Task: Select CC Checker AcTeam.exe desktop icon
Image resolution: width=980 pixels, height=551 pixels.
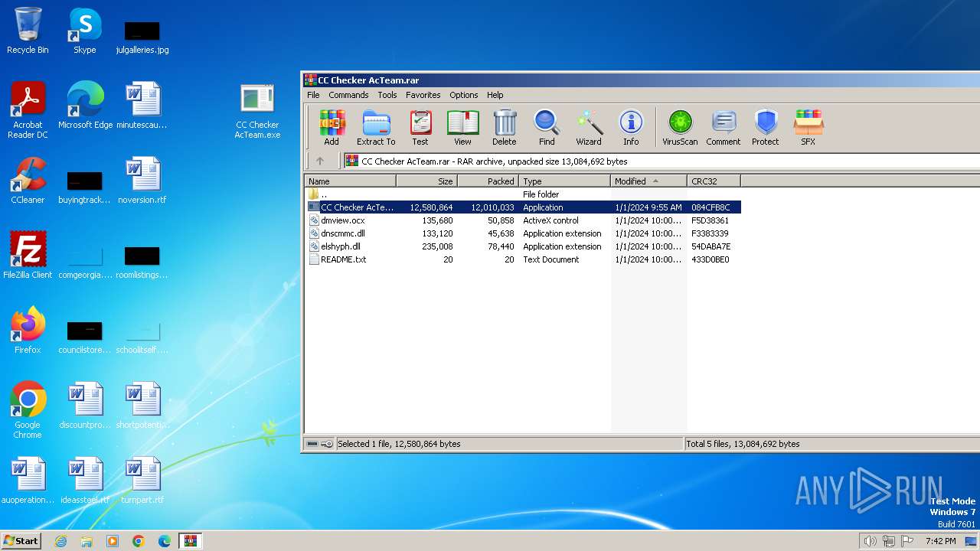Action: (x=257, y=111)
